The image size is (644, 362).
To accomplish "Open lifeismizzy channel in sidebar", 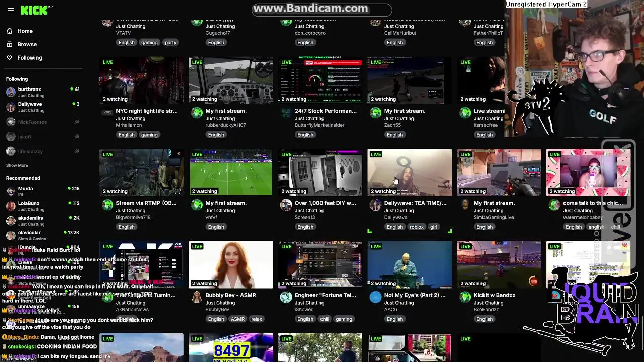I will (x=42, y=151).
